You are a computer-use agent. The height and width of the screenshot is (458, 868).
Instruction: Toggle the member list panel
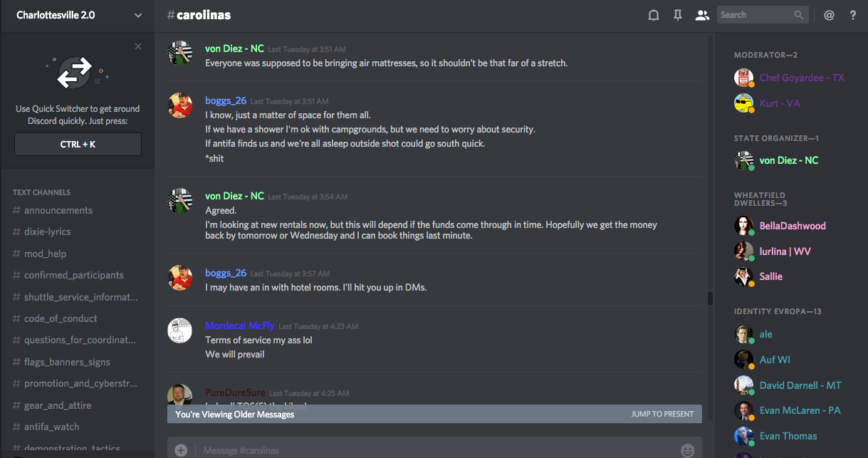[x=702, y=15]
